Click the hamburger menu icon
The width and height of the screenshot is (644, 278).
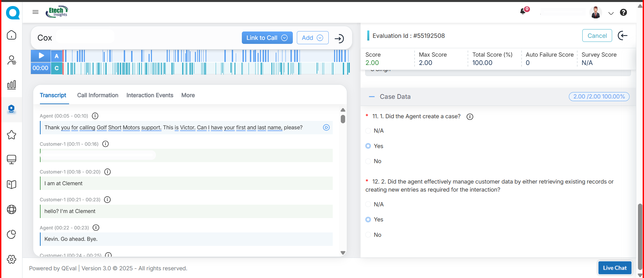[x=36, y=12]
